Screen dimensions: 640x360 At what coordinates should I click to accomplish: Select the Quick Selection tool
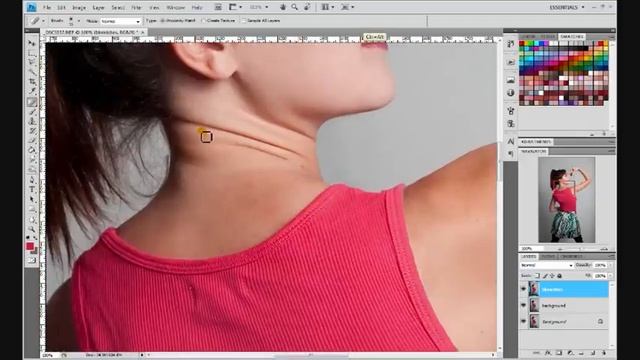click(31, 72)
